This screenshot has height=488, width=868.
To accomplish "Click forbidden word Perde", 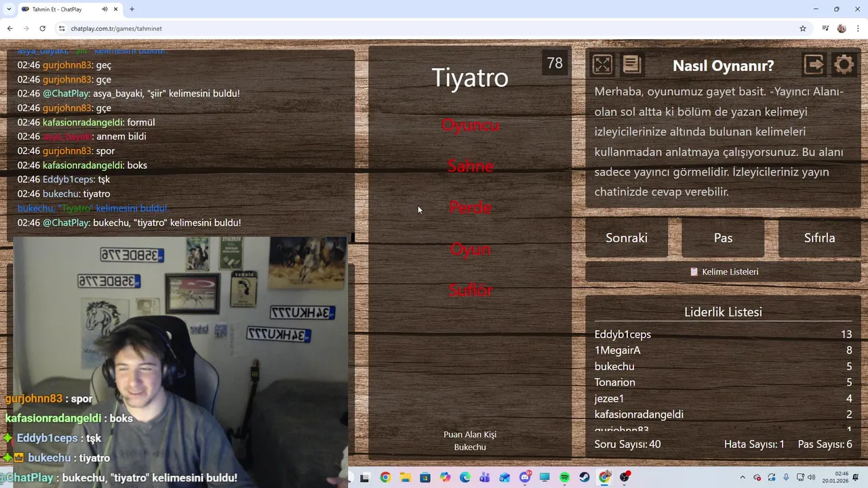I will coord(470,207).
